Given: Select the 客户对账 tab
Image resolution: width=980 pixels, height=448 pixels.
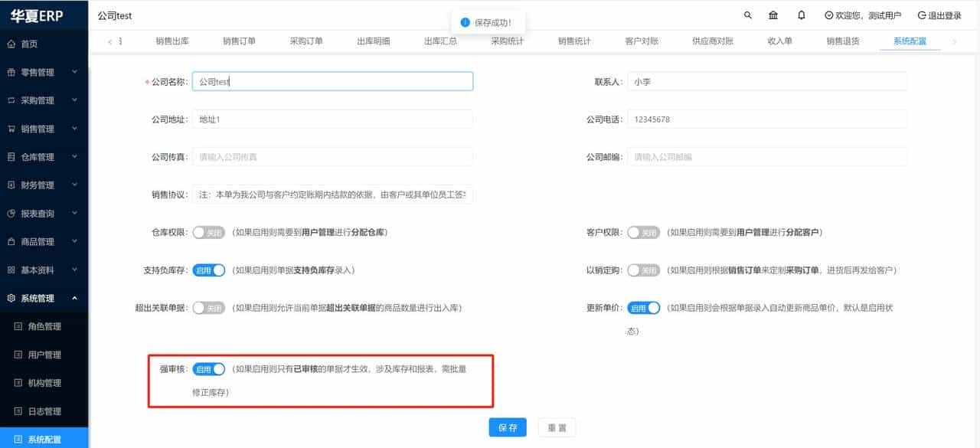Looking at the screenshot, I should click(x=644, y=42).
